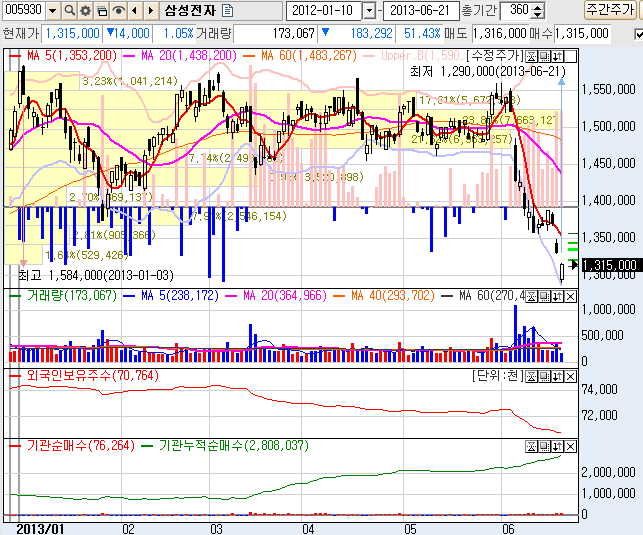Open the document icon next to 삼성전자
The width and height of the screenshot is (643, 535).
(x=227, y=10)
